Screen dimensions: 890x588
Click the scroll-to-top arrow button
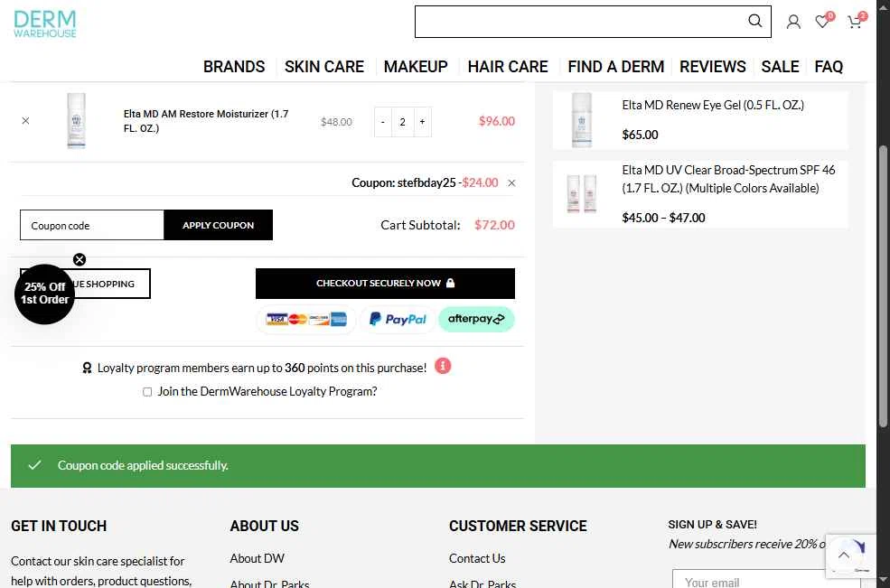[844, 555]
